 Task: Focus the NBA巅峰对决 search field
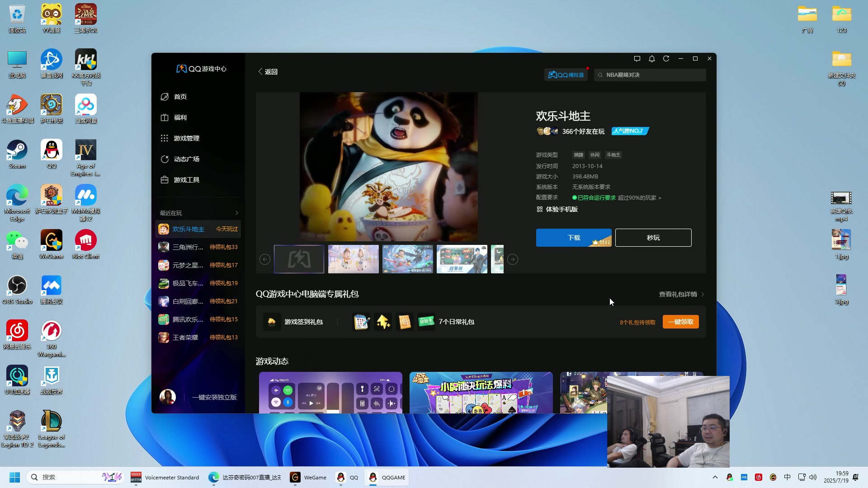point(650,75)
